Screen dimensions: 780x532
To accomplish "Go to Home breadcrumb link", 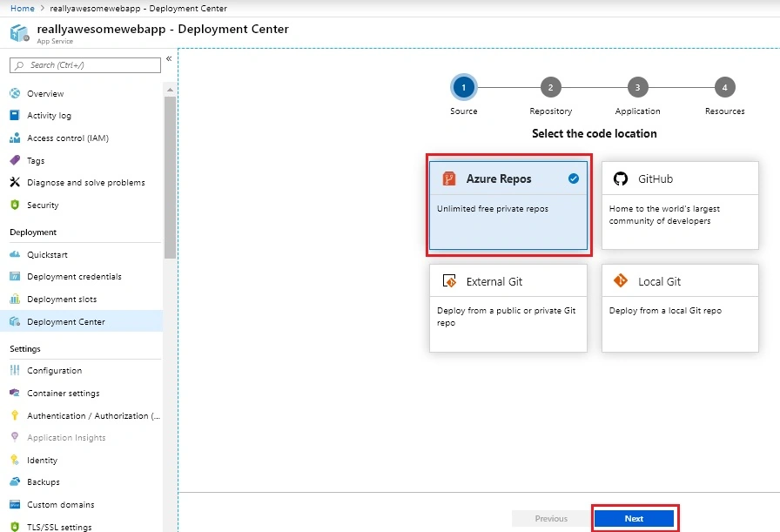I will coord(23,9).
